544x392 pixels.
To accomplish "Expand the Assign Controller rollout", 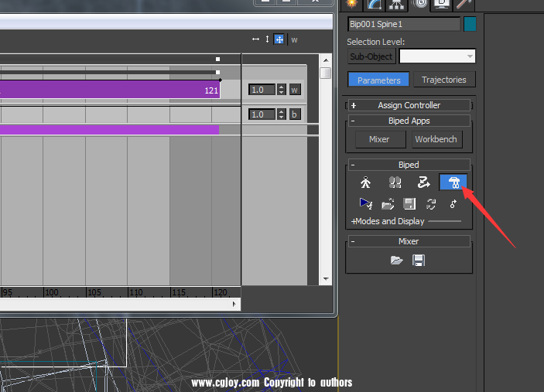I will coord(409,105).
